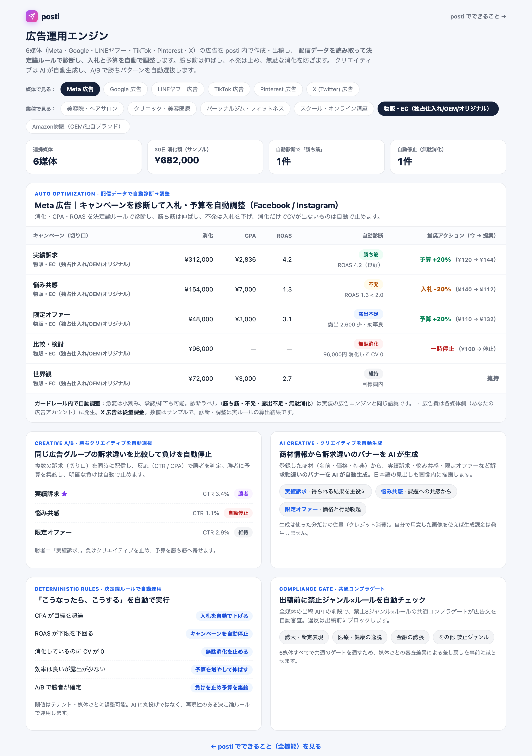Open the X (Twitter) 広告 tab

(333, 89)
